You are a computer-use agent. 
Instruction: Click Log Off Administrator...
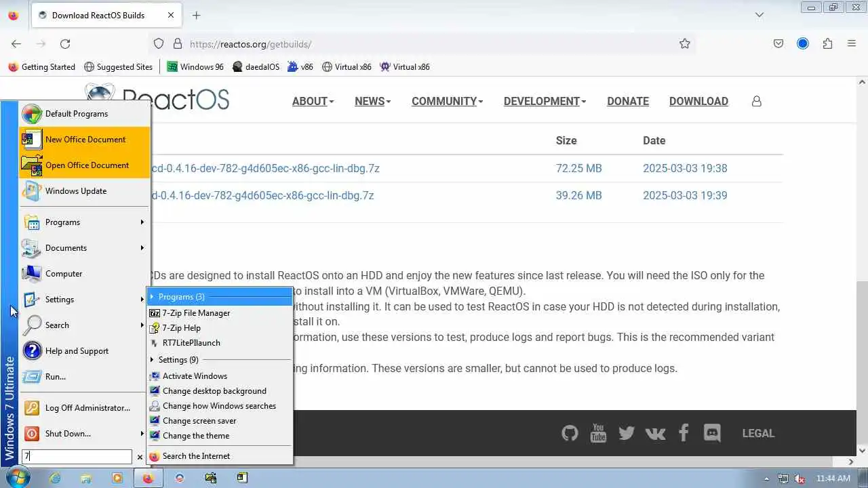click(x=84, y=408)
